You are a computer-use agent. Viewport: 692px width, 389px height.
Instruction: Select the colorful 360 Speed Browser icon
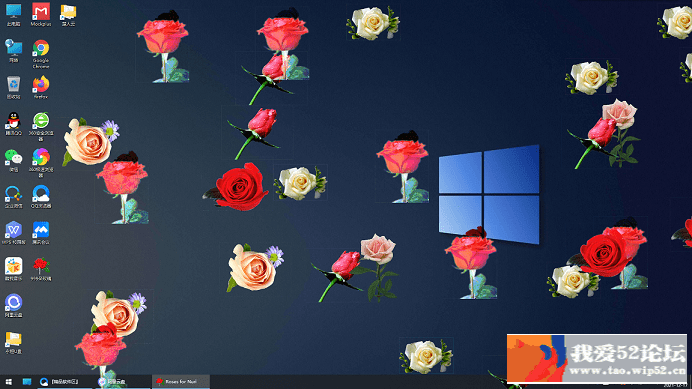click(x=41, y=163)
